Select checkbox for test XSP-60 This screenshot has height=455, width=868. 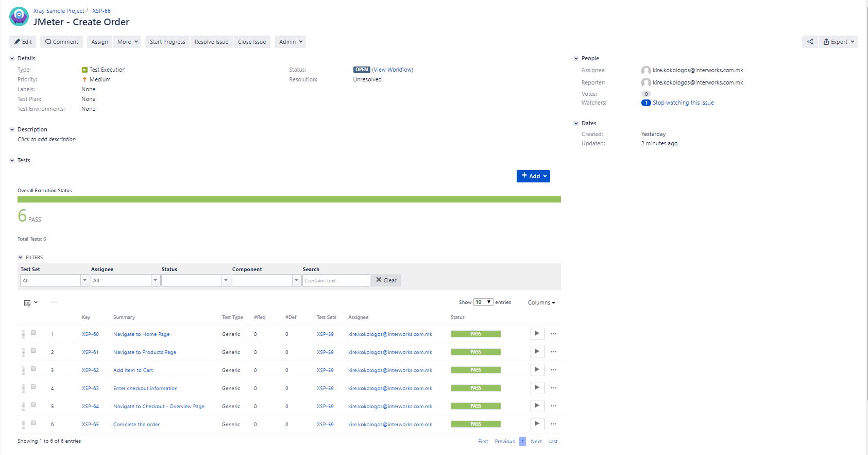[x=33, y=333]
